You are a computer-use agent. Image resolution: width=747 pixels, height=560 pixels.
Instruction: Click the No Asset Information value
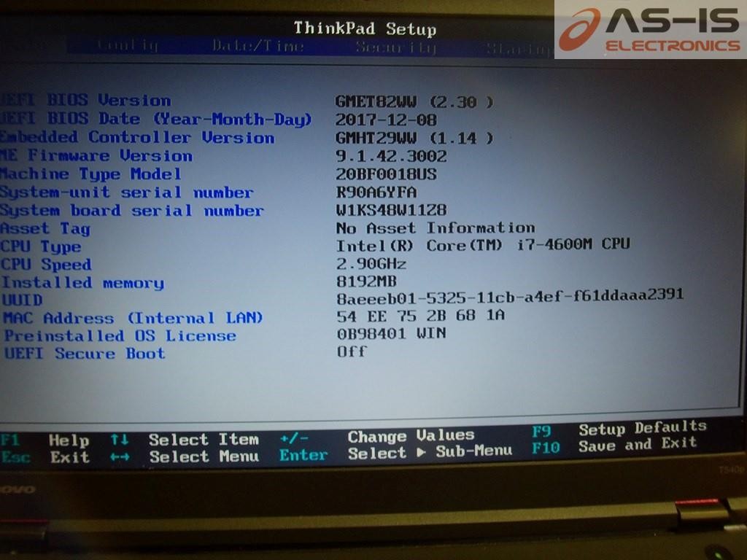[436, 227]
